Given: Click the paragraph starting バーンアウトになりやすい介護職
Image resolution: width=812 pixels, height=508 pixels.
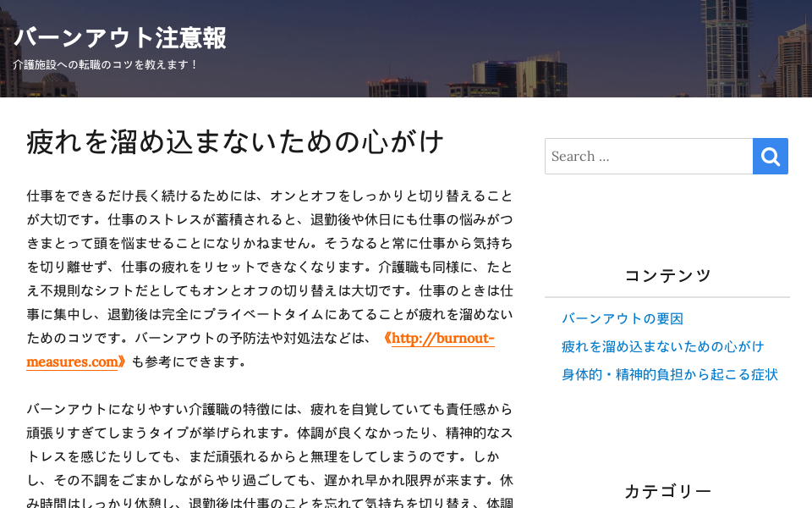Looking at the screenshot, I should [x=269, y=444].
